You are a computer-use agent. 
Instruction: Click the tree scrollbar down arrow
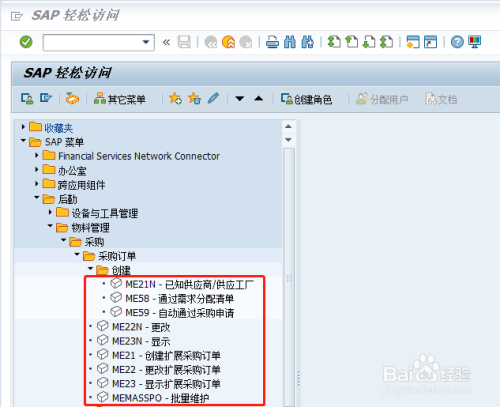[x=289, y=140]
